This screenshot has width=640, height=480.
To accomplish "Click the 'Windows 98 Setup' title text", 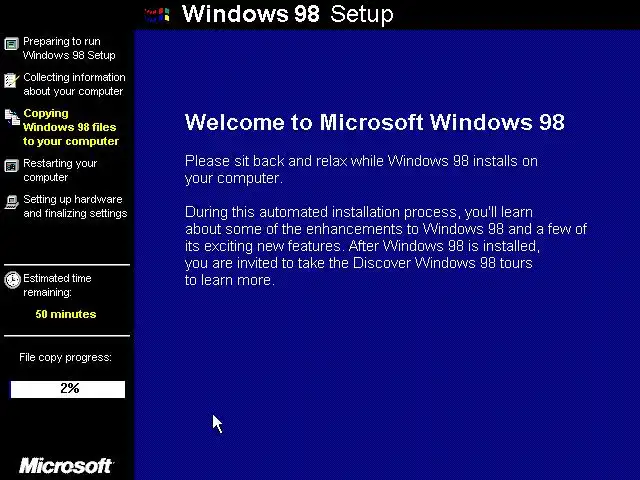I will pos(288,14).
